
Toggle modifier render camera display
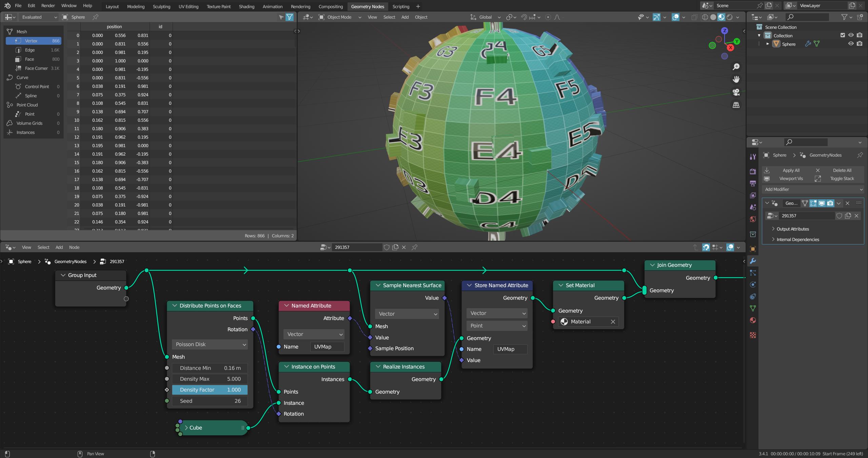pyautogui.click(x=830, y=203)
